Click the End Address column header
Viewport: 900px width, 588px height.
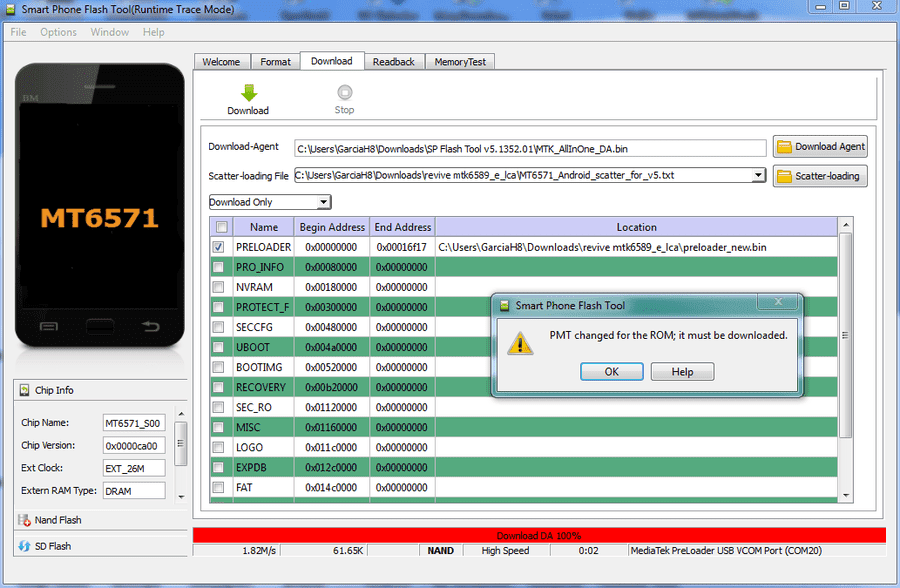pyautogui.click(x=402, y=227)
